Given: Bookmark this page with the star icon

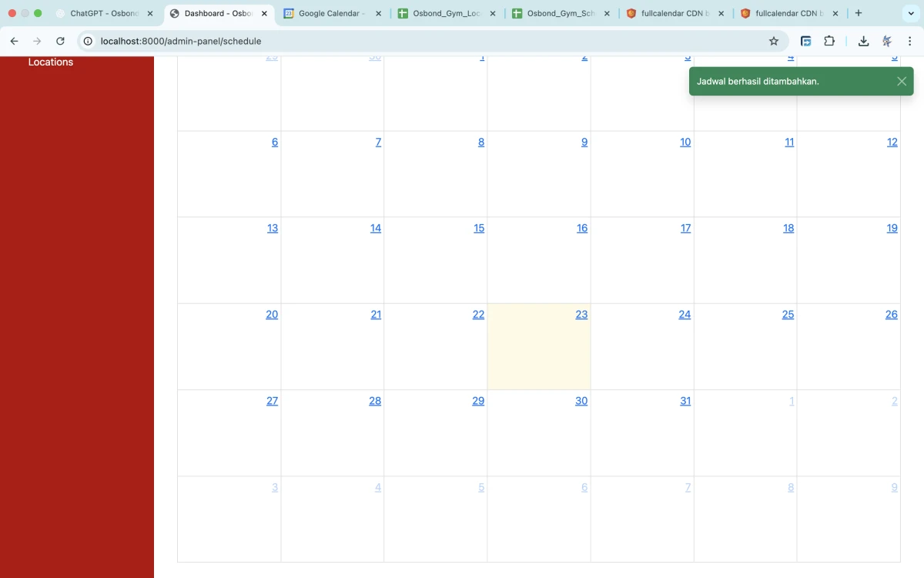Looking at the screenshot, I should coord(774,42).
